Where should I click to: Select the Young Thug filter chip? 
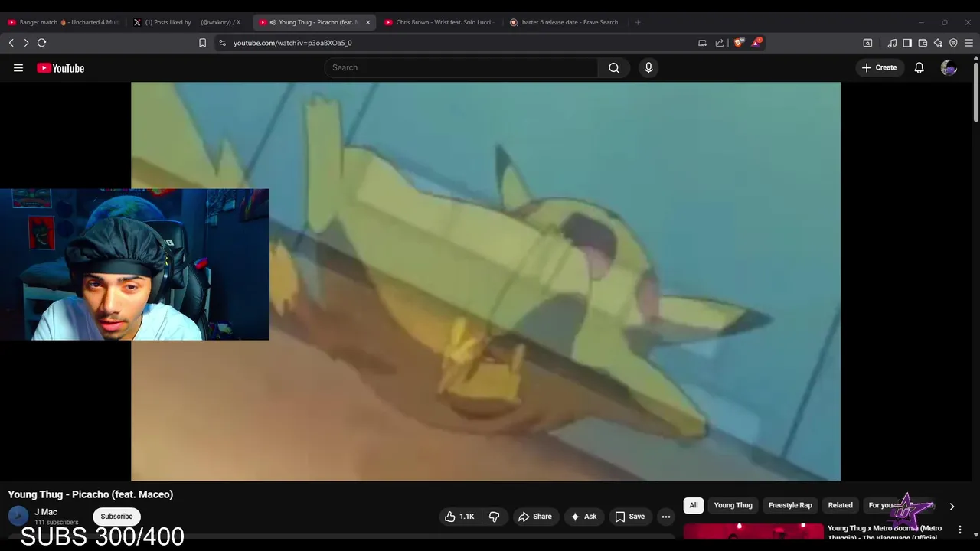pyautogui.click(x=733, y=505)
